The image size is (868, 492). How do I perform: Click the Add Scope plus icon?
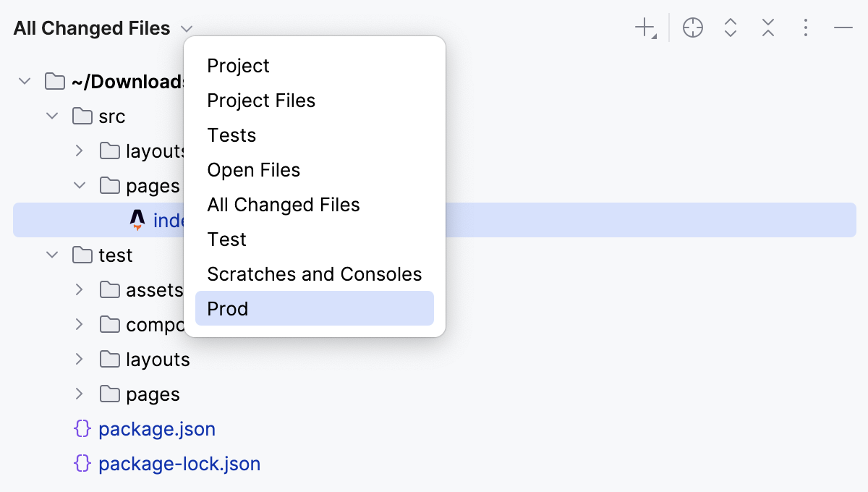pyautogui.click(x=643, y=27)
